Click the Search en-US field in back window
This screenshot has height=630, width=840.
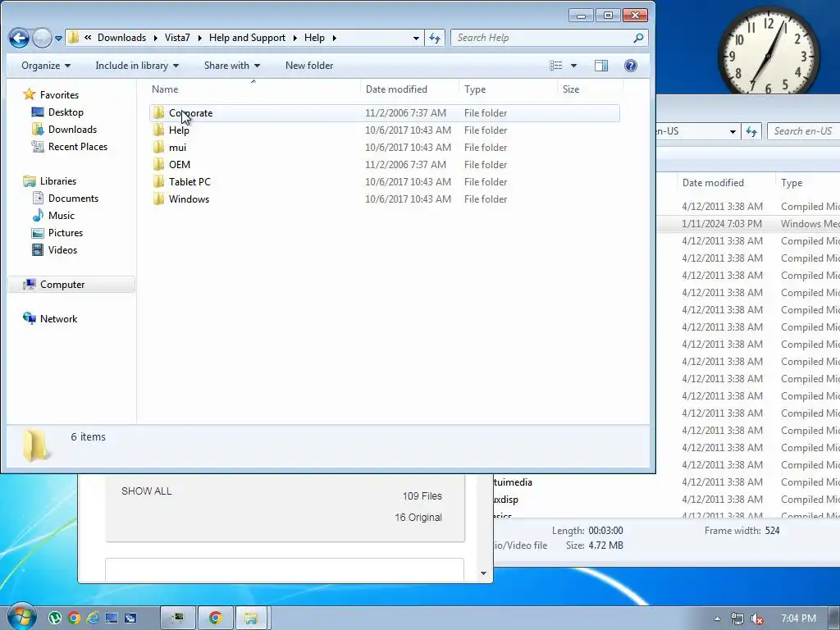point(804,131)
